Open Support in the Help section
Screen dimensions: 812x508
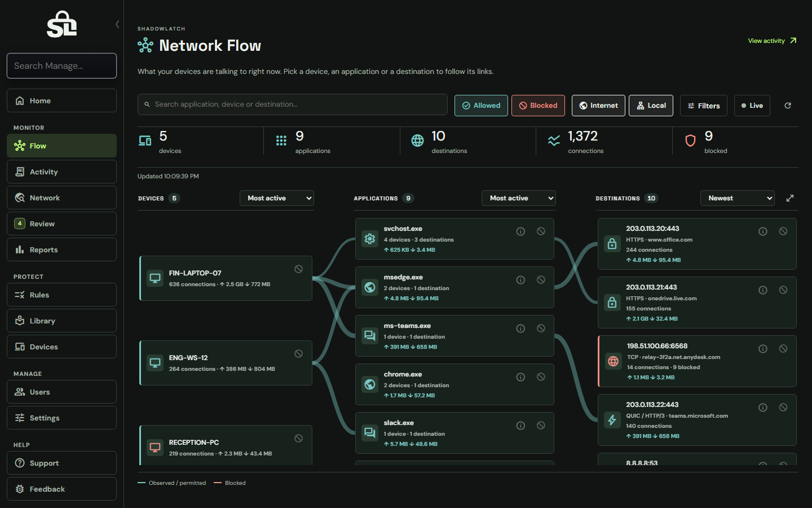tap(61, 463)
